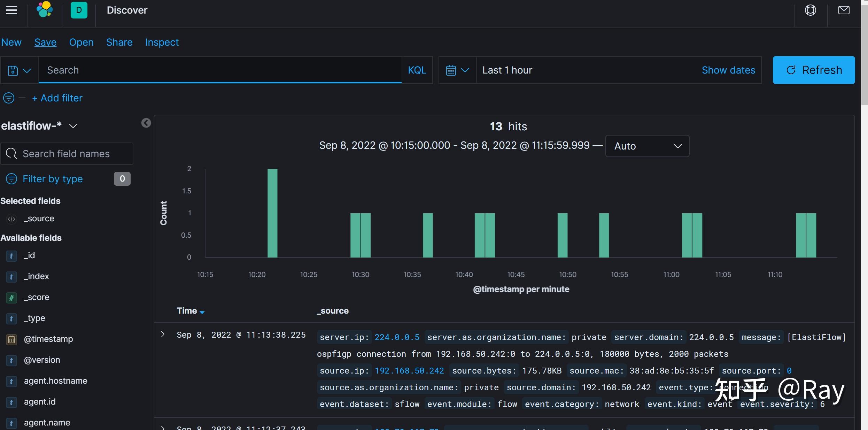Open Filter by type options
The width and height of the screenshot is (868, 430).
pyautogui.click(x=53, y=179)
